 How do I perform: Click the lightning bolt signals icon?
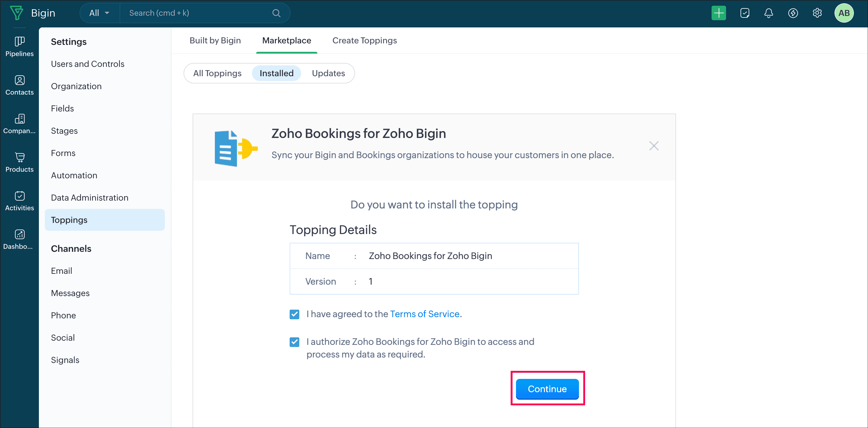coord(793,13)
